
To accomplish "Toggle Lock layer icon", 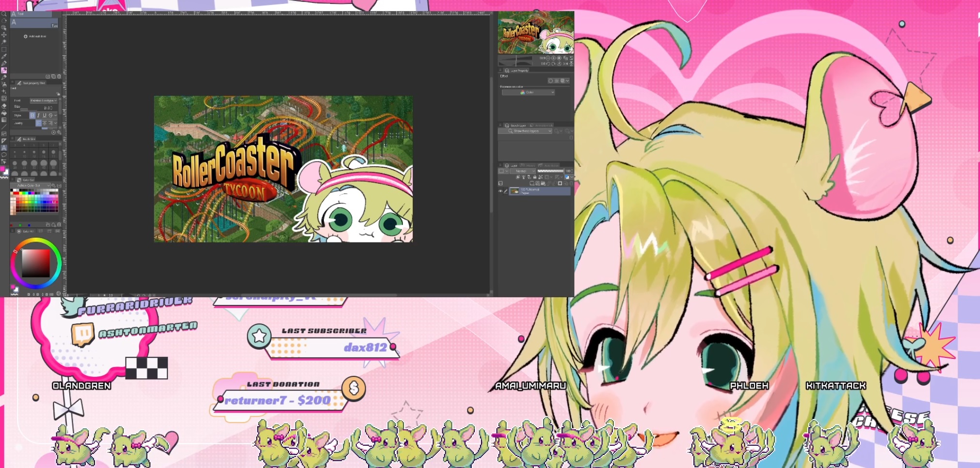I will tap(535, 177).
